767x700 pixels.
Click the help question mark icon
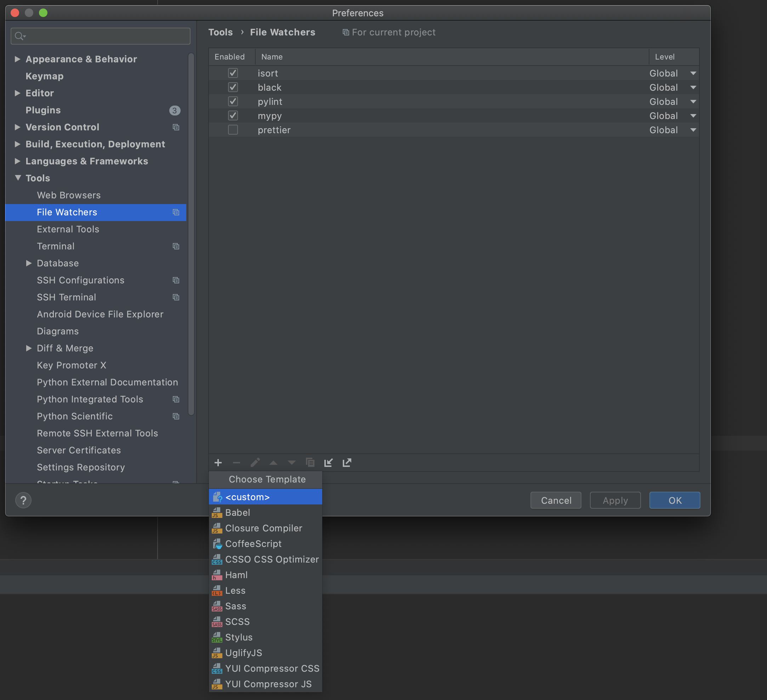point(23,500)
